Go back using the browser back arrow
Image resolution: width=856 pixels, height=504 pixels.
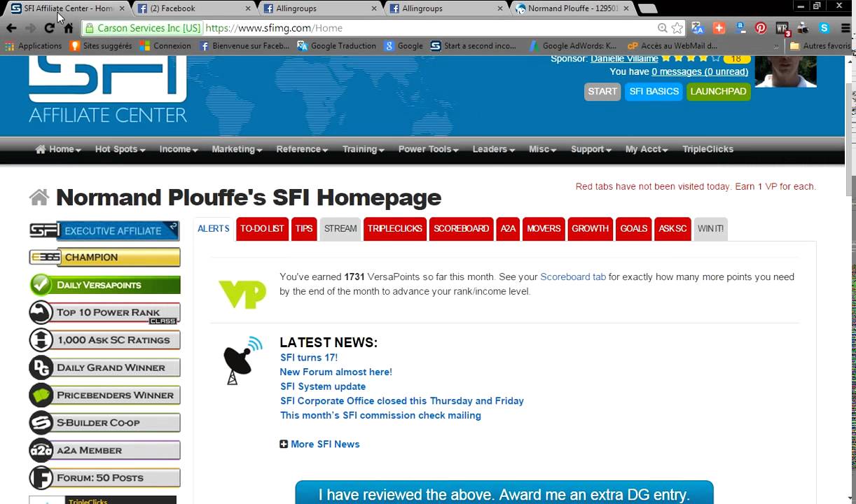pos(11,28)
